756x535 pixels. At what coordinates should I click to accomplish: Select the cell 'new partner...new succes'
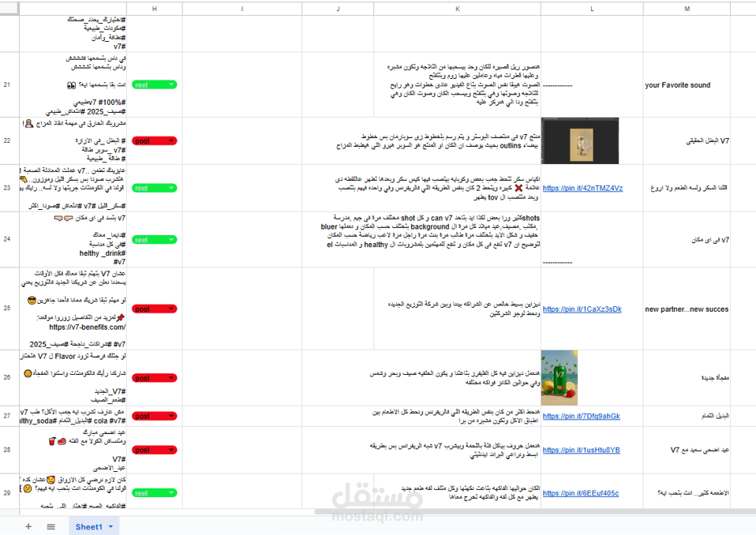coord(687,309)
